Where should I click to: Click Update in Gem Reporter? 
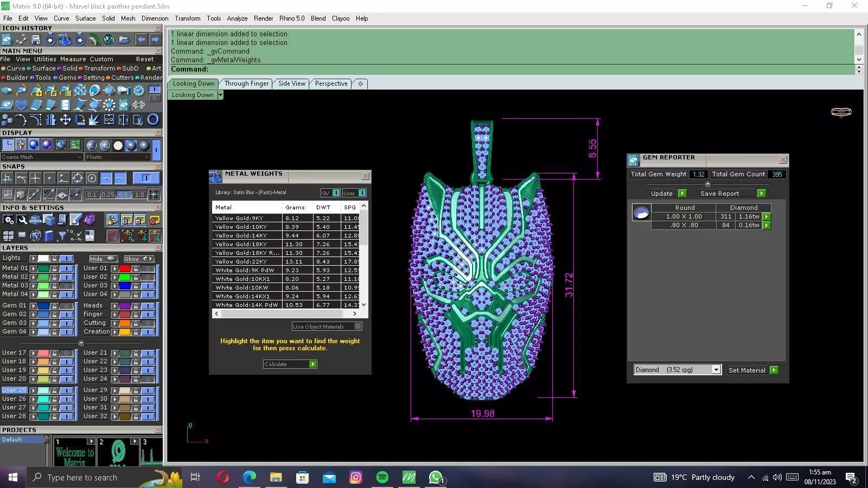click(x=668, y=194)
